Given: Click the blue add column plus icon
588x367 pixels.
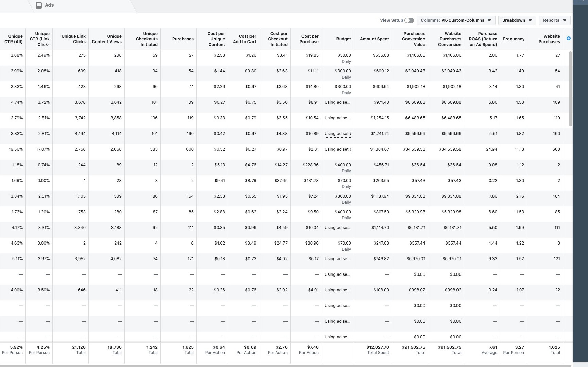Looking at the screenshot, I should tap(569, 38).
